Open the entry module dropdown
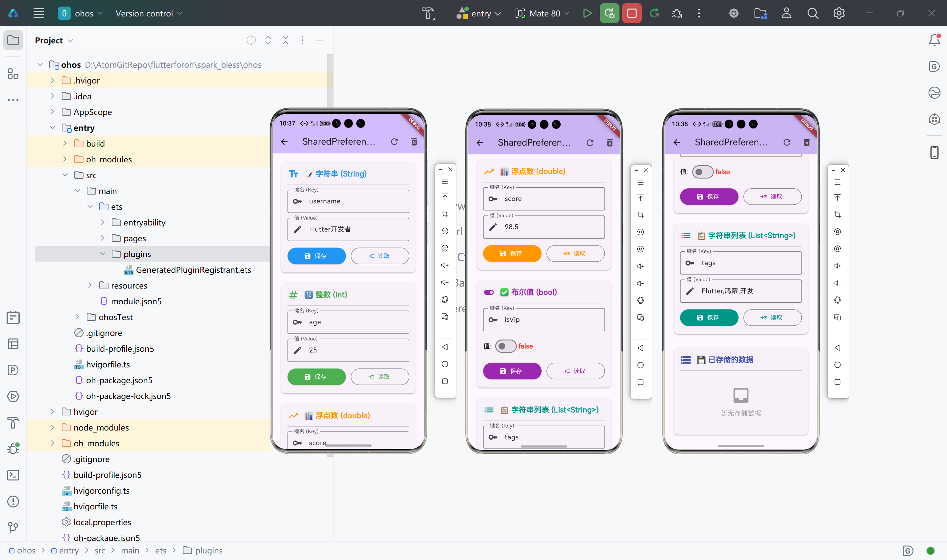 (x=479, y=13)
